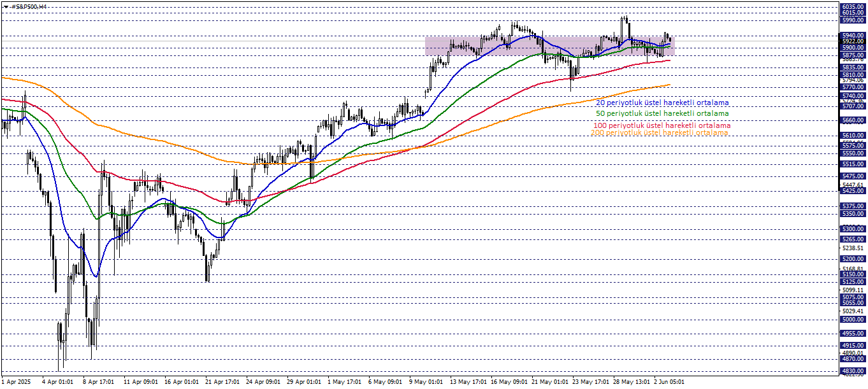Click the 5300.00 price level label
This screenshot has width=868, height=389.
tap(853, 229)
